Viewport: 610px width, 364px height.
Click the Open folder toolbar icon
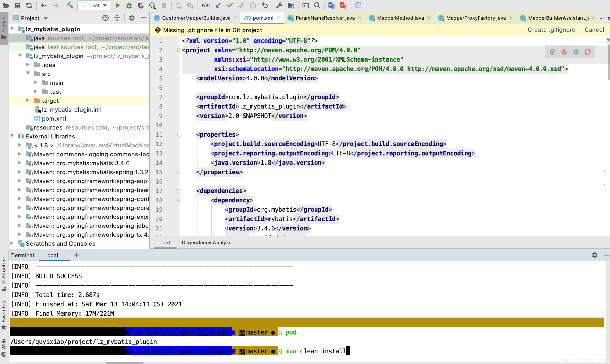pos(6,5)
